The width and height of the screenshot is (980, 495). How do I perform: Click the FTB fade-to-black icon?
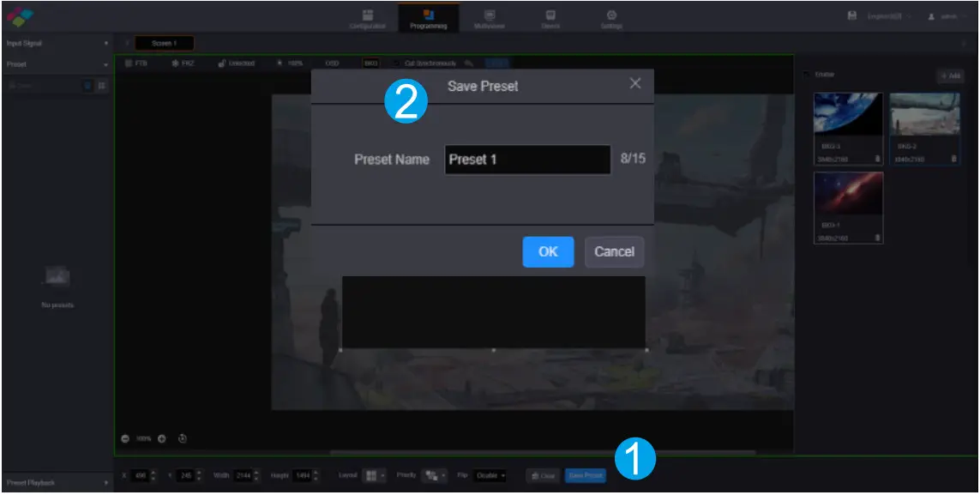(128, 63)
